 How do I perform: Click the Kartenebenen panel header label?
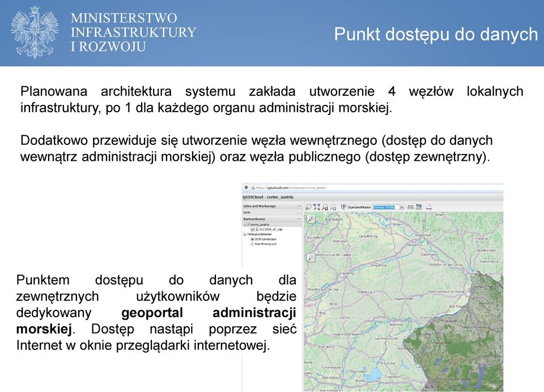pos(254,219)
